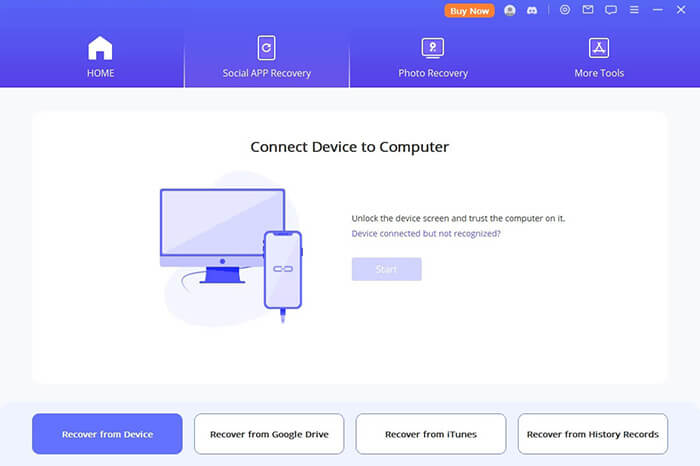This screenshot has width=700, height=466.
Task: Select Recover from Device button
Action: coord(107,434)
